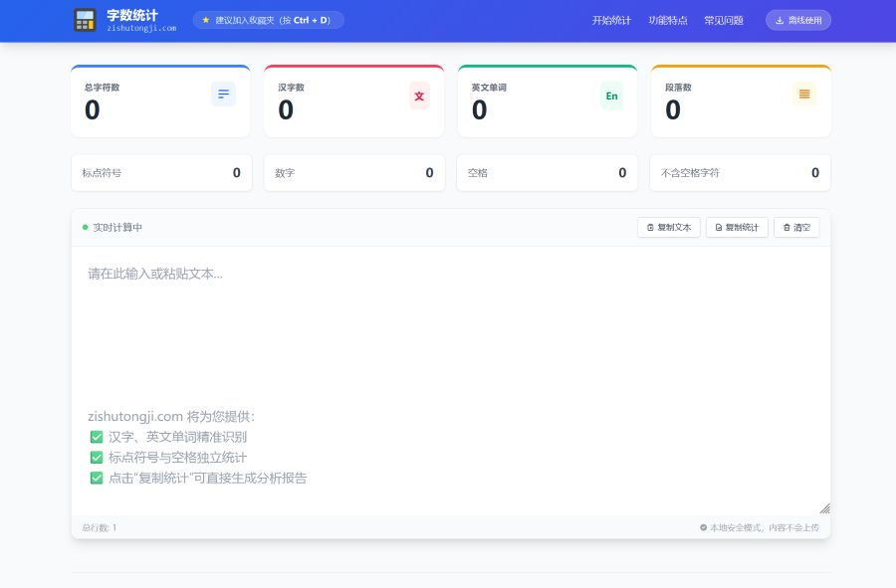Click the resize handle at the editor corner

point(825,508)
